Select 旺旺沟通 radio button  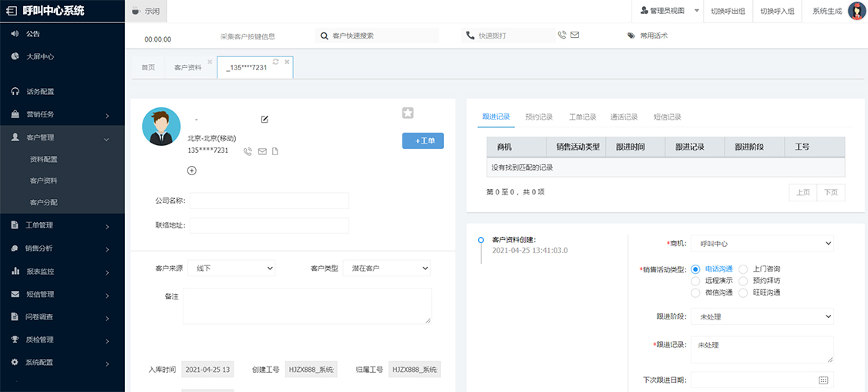click(x=743, y=292)
